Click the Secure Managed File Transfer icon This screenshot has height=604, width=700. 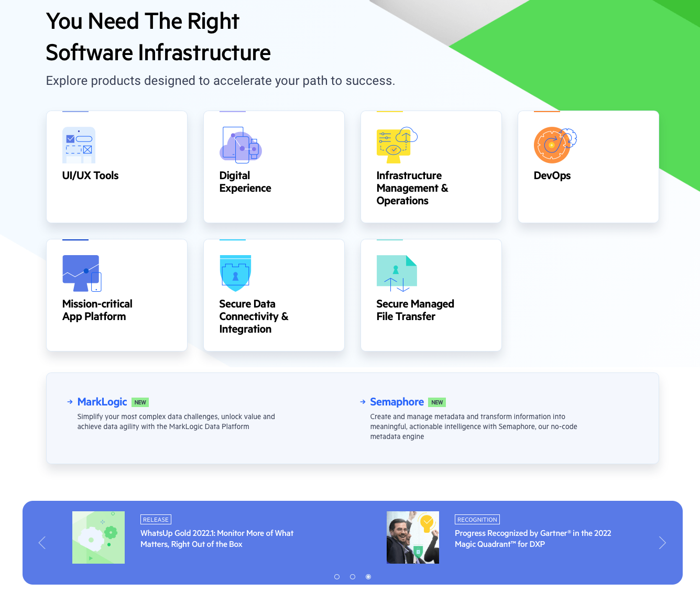[x=397, y=273]
